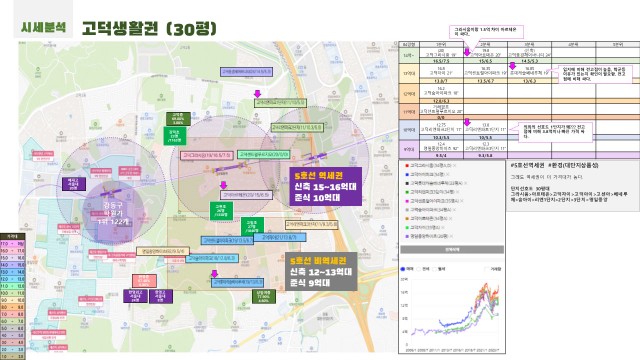Screen dimensions: 640x360
Task: Click the 13.8/7 cell in the price table
Action: point(441,81)
